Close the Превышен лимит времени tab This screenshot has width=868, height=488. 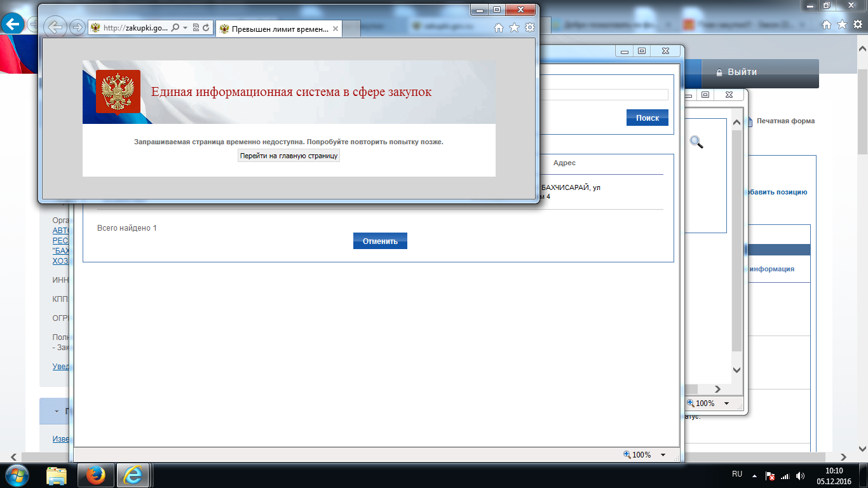pyautogui.click(x=335, y=29)
